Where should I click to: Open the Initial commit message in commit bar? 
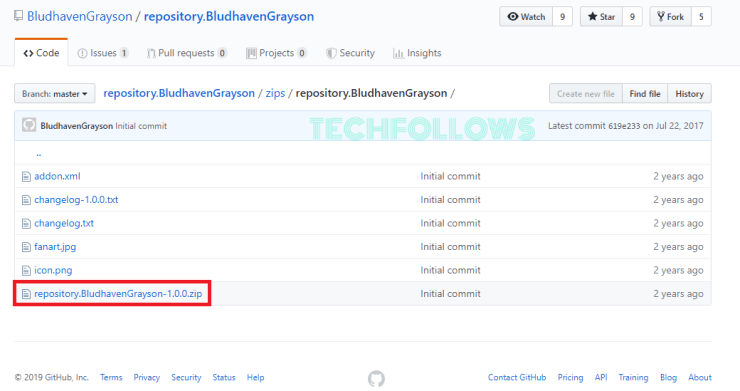tap(141, 126)
